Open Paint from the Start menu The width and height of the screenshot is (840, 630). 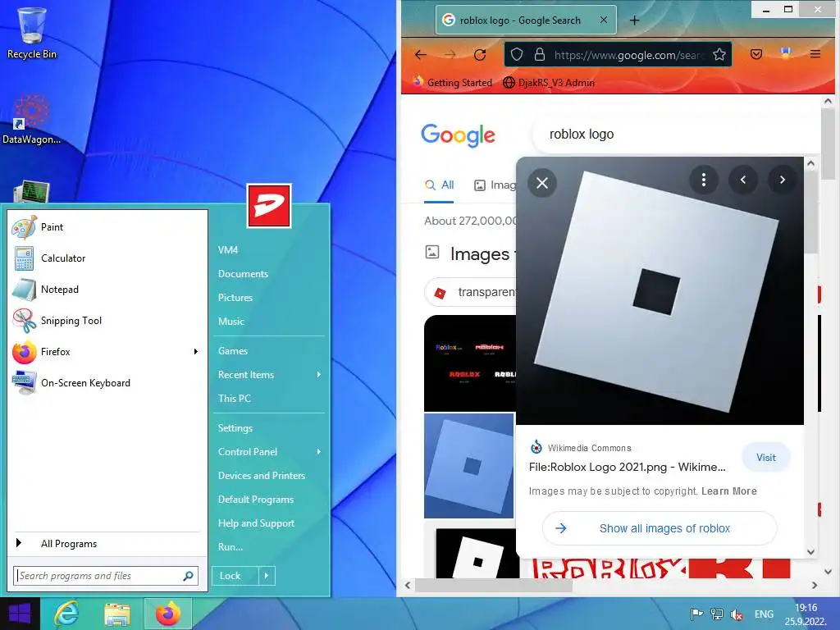[107, 227]
